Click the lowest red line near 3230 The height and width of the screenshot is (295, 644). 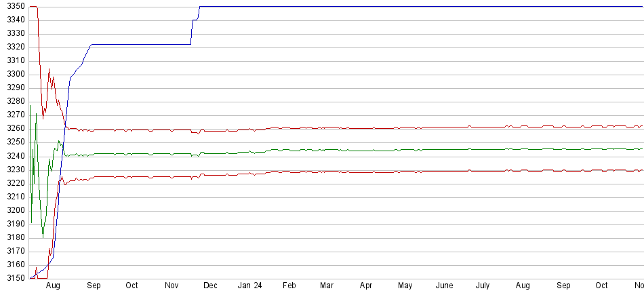pyautogui.click(x=407, y=171)
